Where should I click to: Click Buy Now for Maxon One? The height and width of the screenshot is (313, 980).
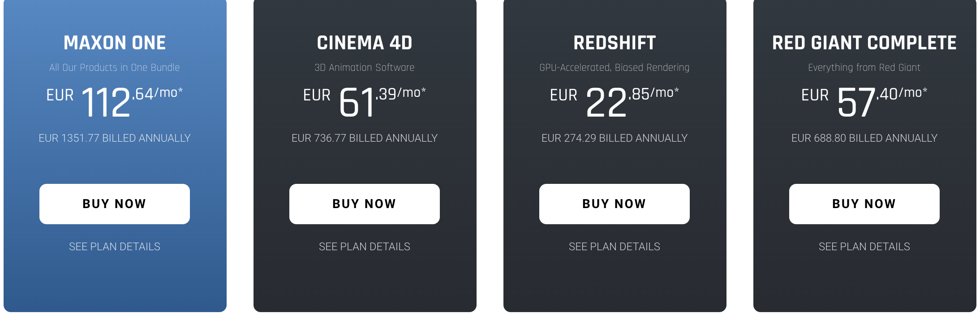pyautogui.click(x=115, y=204)
